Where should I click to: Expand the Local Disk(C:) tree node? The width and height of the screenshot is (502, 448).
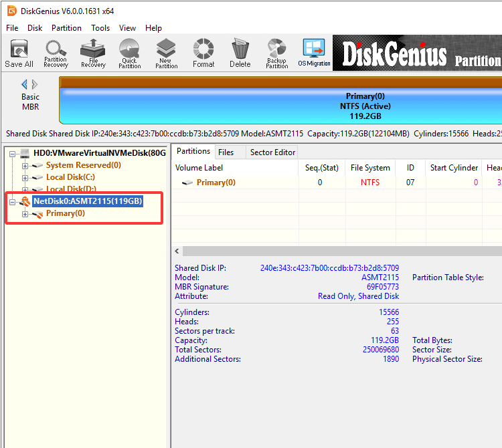25,177
